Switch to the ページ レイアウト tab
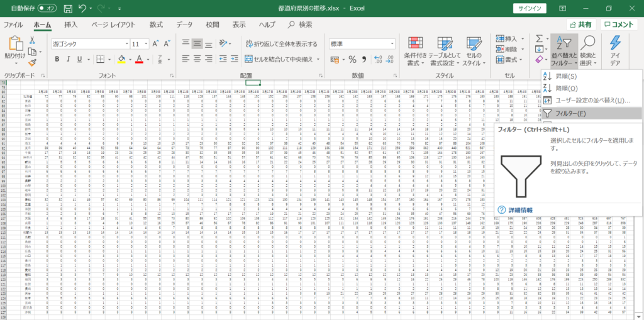 (x=113, y=25)
